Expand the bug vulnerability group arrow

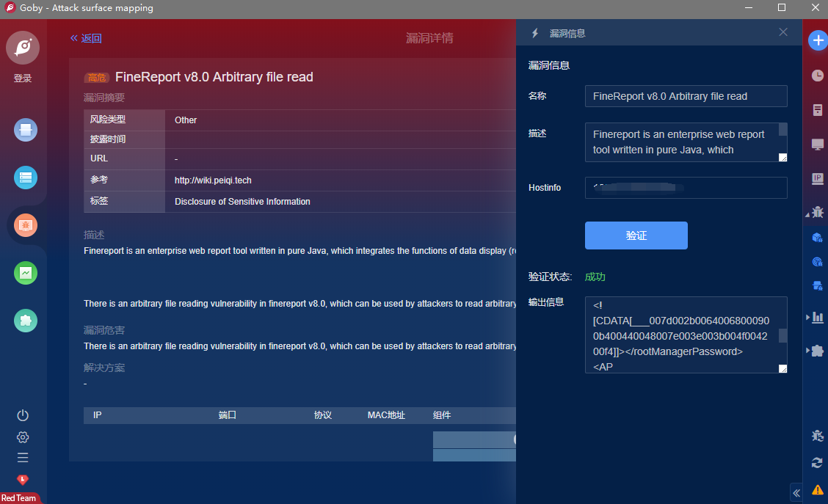pyautogui.click(x=809, y=213)
